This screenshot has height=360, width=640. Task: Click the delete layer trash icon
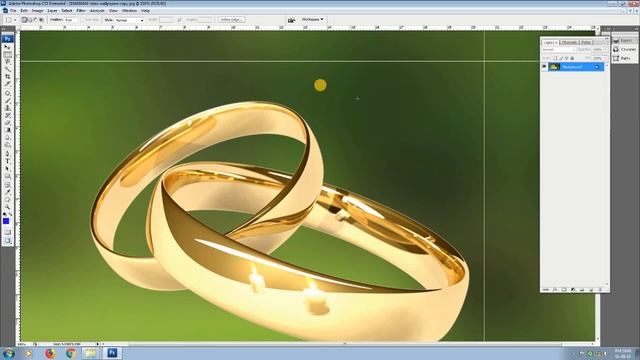(600, 289)
